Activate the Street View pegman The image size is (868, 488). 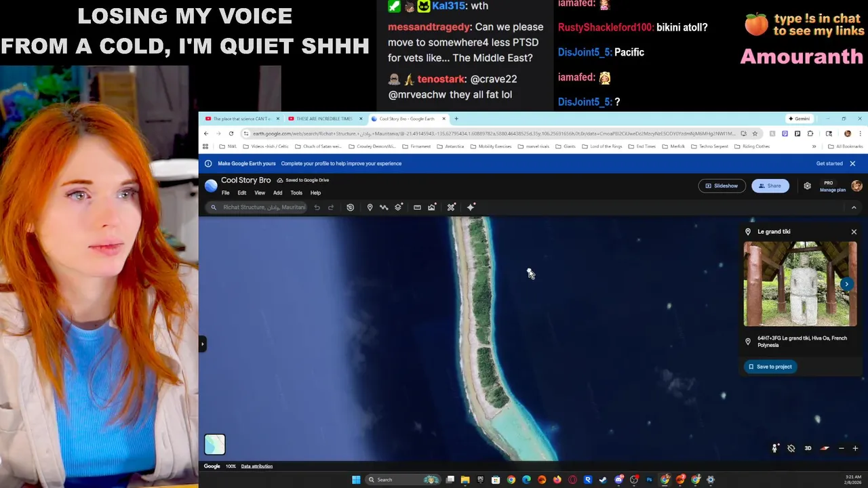(774, 448)
